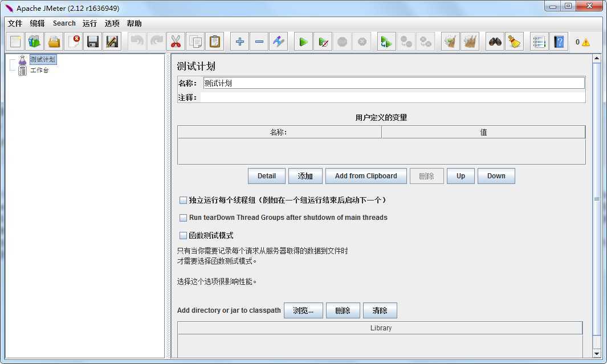
Task: Click the Expand All plus icon
Action: click(x=239, y=42)
